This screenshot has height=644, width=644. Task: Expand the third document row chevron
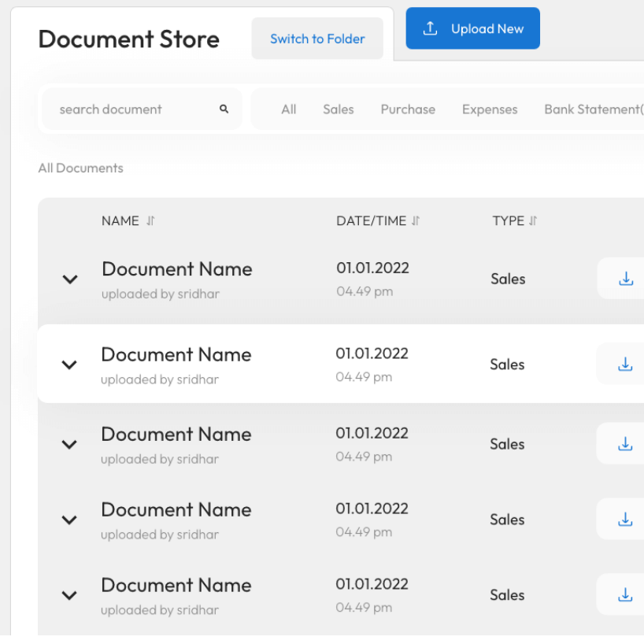tap(69, 444)
